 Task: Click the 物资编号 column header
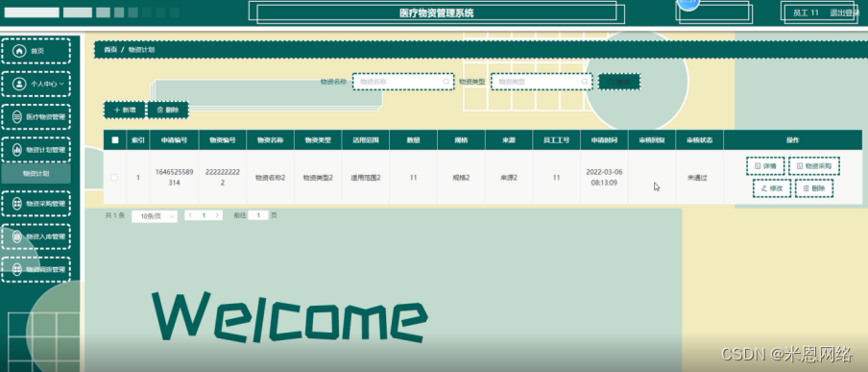tap(223, 140)
